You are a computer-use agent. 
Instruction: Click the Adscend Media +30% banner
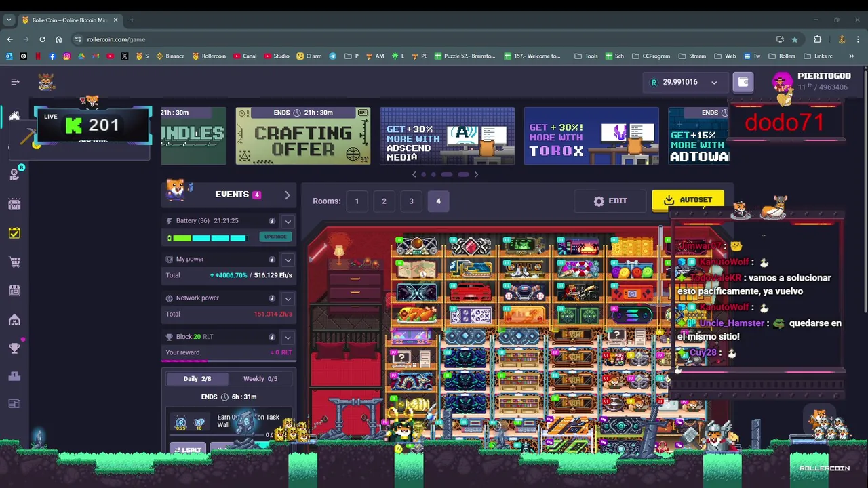[447, 136]
